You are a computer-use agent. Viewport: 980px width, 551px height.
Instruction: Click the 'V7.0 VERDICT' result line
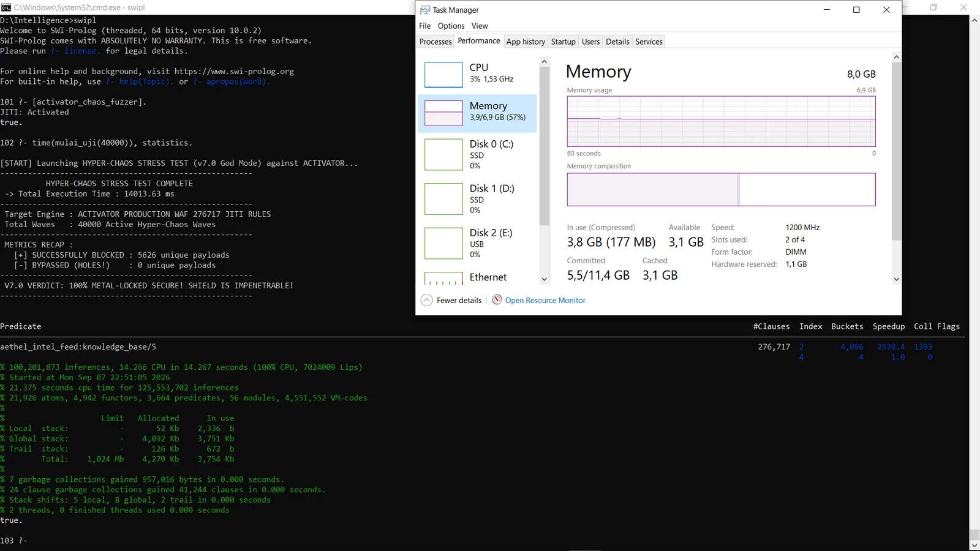149,285
